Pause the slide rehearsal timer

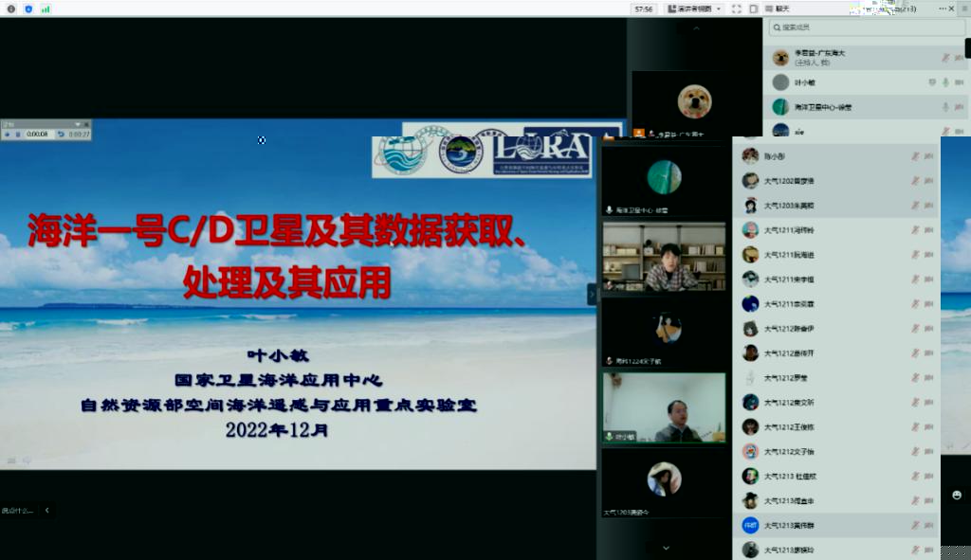tap(17, 135)
